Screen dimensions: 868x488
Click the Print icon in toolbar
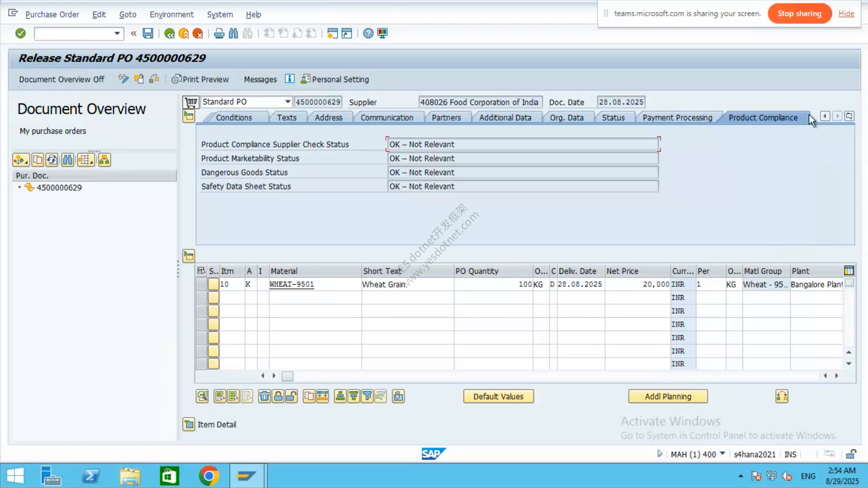click(x=219, y=33)
